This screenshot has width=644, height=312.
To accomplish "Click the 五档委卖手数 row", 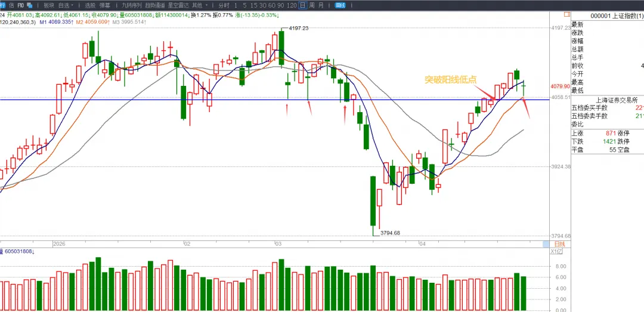I will 608,116.
